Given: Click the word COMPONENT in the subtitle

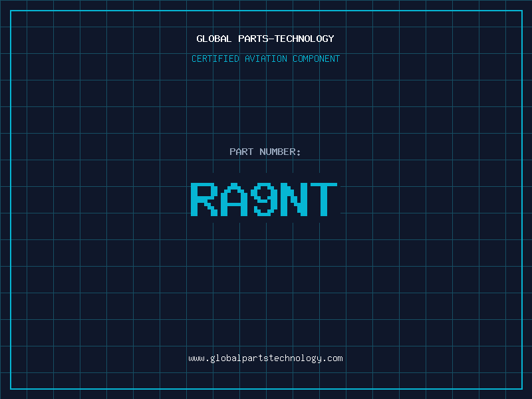Looking at the screenshot, I should (316, 59).
